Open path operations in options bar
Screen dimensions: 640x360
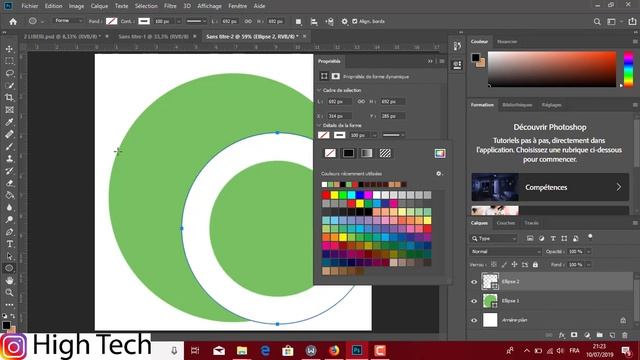click(299, 22)
